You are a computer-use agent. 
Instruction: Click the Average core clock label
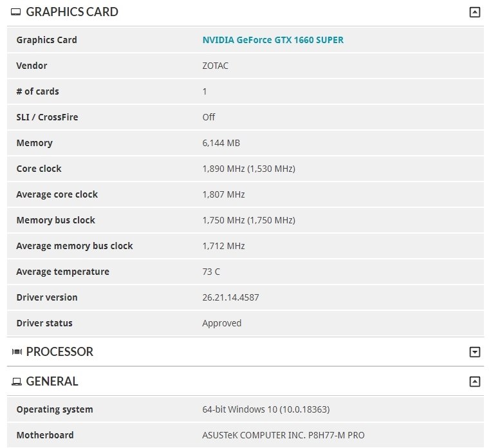point(57,194)
